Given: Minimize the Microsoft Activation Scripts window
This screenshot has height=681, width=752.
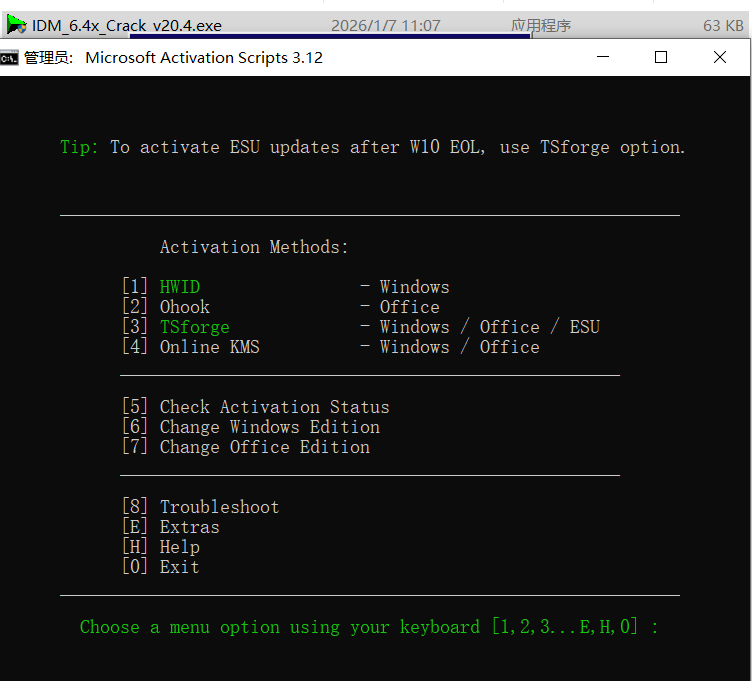Looking at the screenshot, I should coord(603,57).
